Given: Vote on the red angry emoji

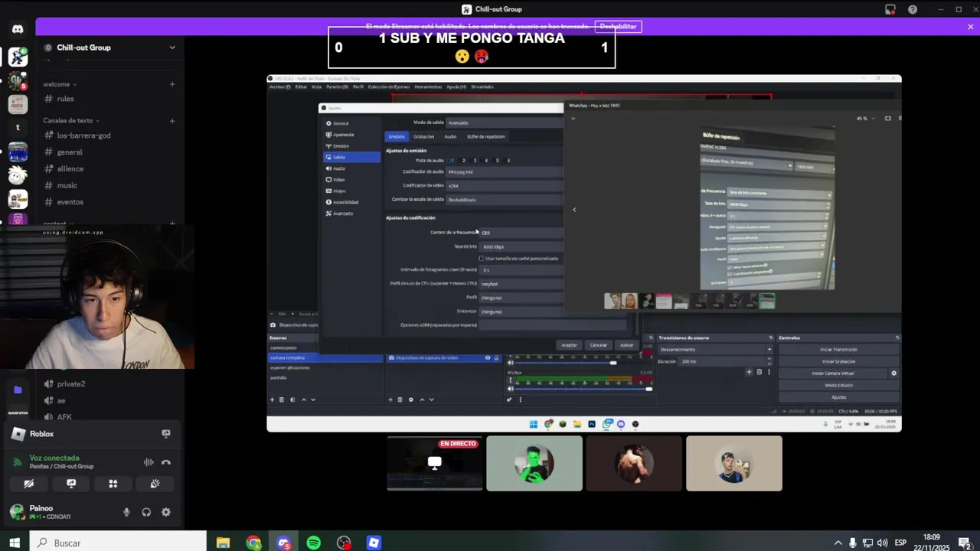Looking at the screenshot, I should (482, 56).
